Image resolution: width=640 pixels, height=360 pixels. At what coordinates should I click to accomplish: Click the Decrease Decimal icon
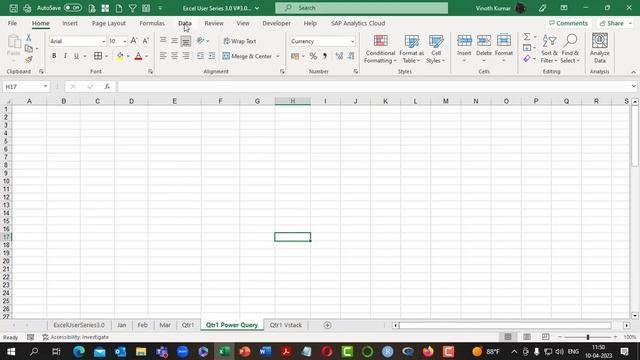click(x=351, y=56)
